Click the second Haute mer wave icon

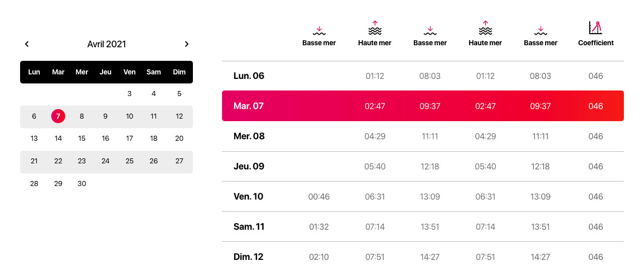click(x=485, y=28)
